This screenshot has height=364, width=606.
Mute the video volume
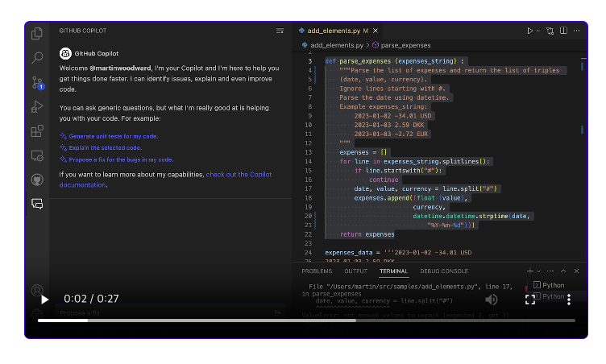click(x=492, y=300)
